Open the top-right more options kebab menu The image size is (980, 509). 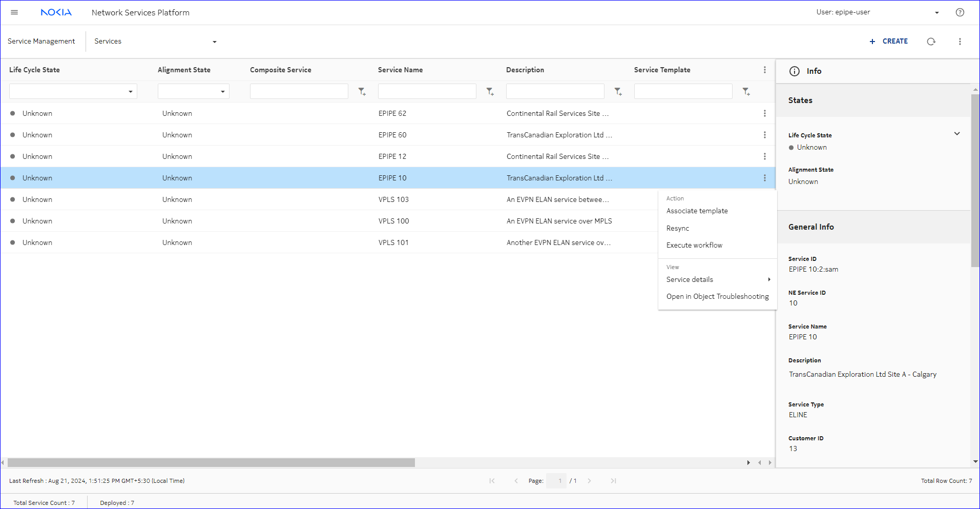[x=960, y=42]
